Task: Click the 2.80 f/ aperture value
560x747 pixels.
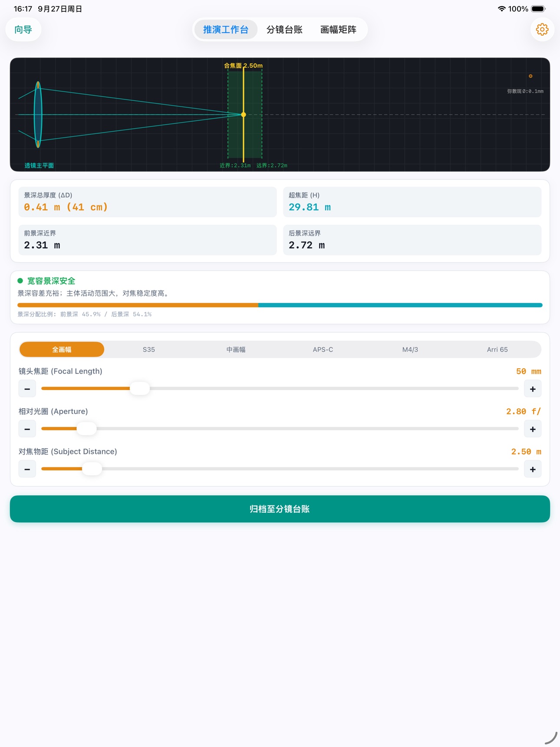Action: [524, 411]
